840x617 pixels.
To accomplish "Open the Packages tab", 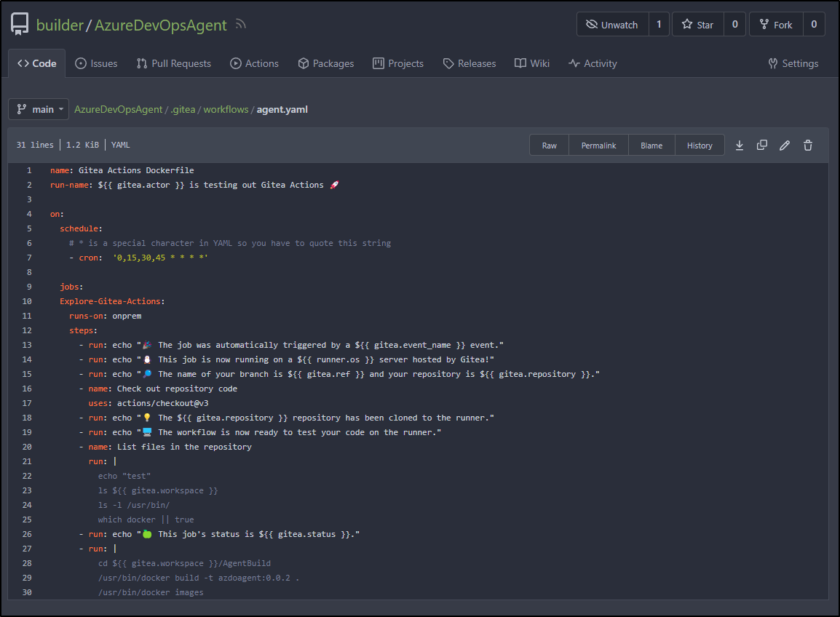I will [325, 63].
